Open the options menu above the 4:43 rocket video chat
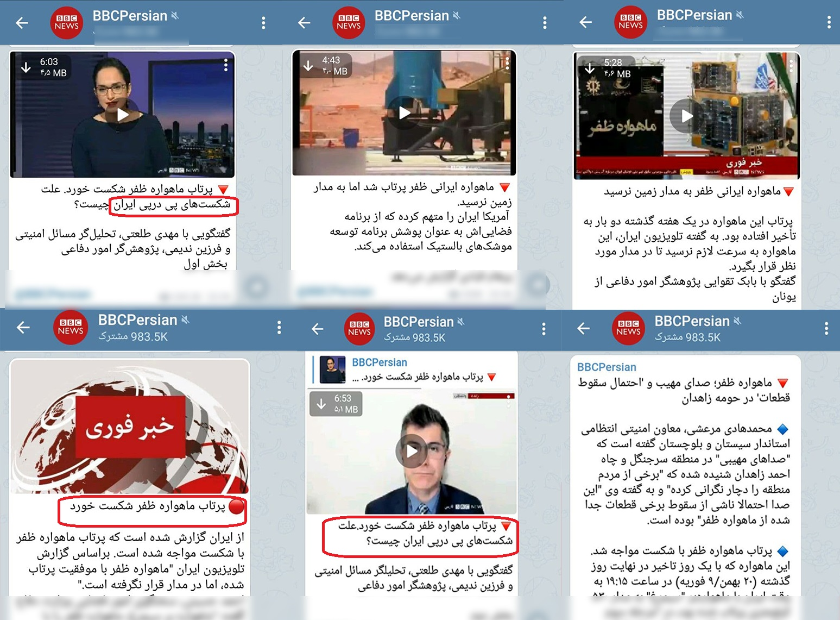The height and width of the screenshot is (620, 840). 545,23
